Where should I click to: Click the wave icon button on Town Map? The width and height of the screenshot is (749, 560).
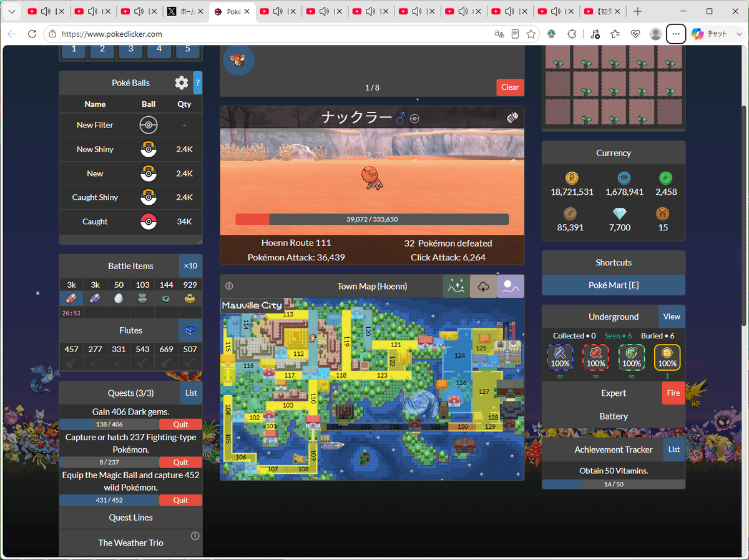(511, 286)
